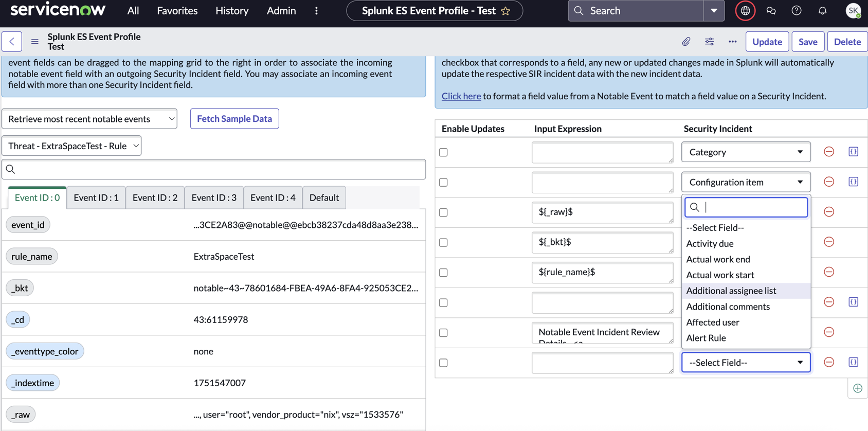
Task: Open the chat conversations icon
Action: [x=771, y=11]
